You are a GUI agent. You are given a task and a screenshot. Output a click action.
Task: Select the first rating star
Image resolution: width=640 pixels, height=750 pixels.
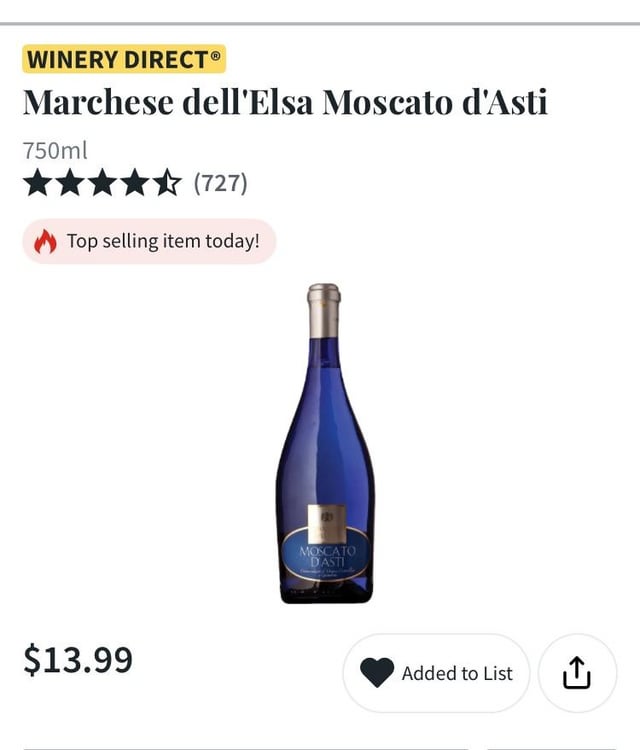click(37, 183)
